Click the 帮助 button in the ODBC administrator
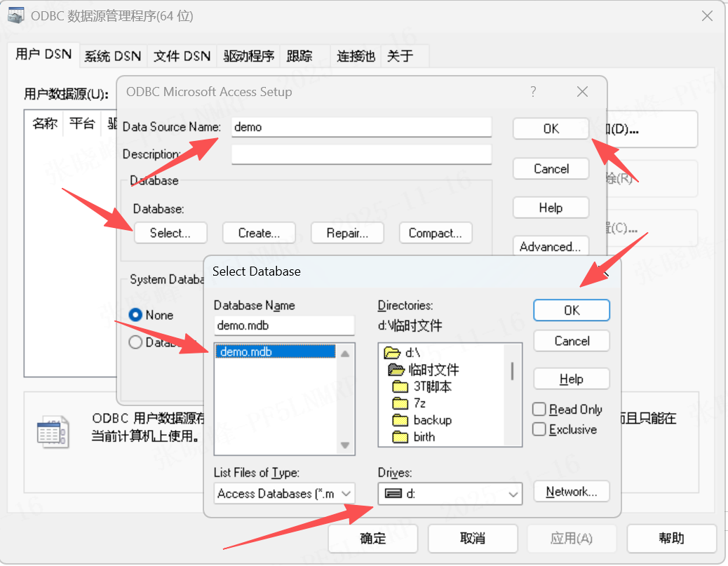 point(671,539)
